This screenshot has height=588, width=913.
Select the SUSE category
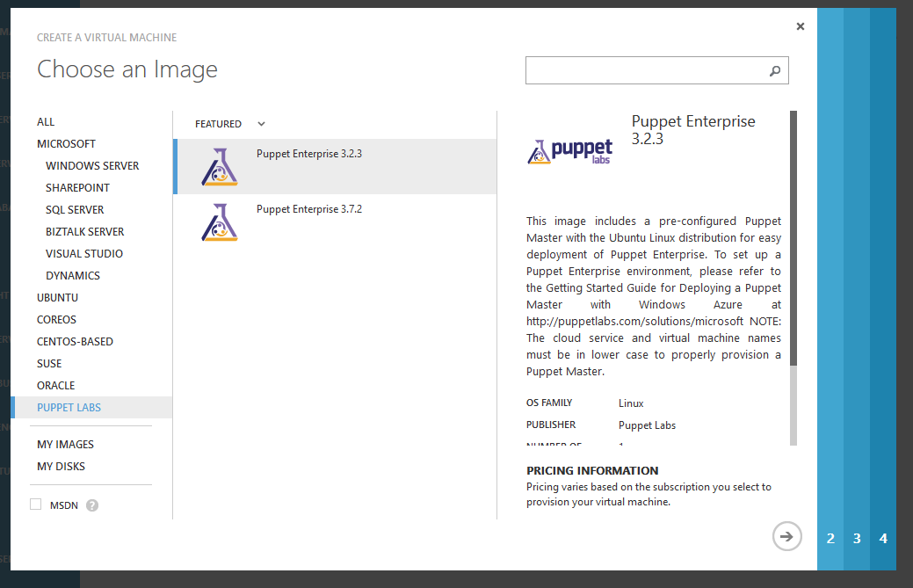(x=49, y=364)
